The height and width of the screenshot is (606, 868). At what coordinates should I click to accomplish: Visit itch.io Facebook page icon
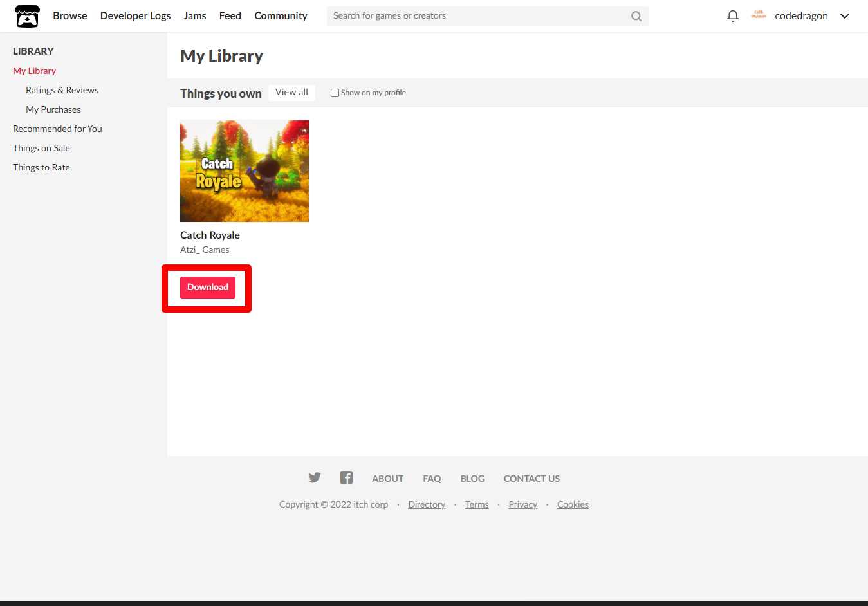(x=346, y=477)
